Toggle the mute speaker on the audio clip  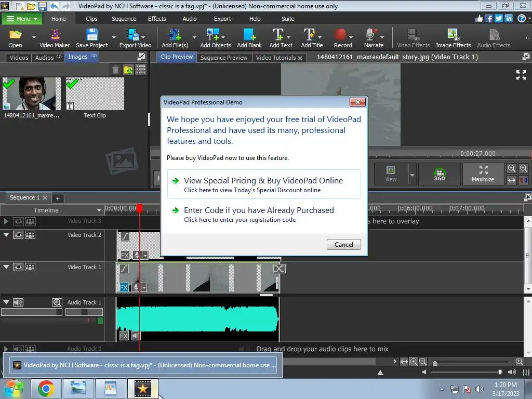[x=136, y=336]
